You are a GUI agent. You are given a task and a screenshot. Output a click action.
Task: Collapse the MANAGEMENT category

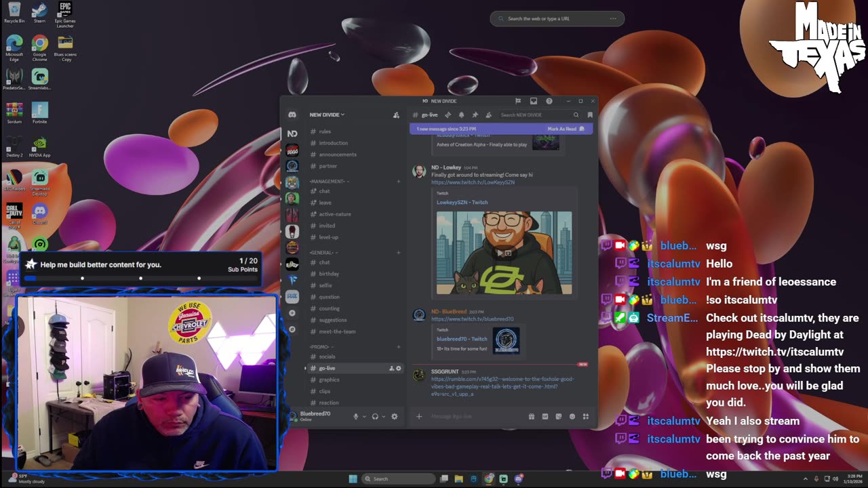coord(329,181)
